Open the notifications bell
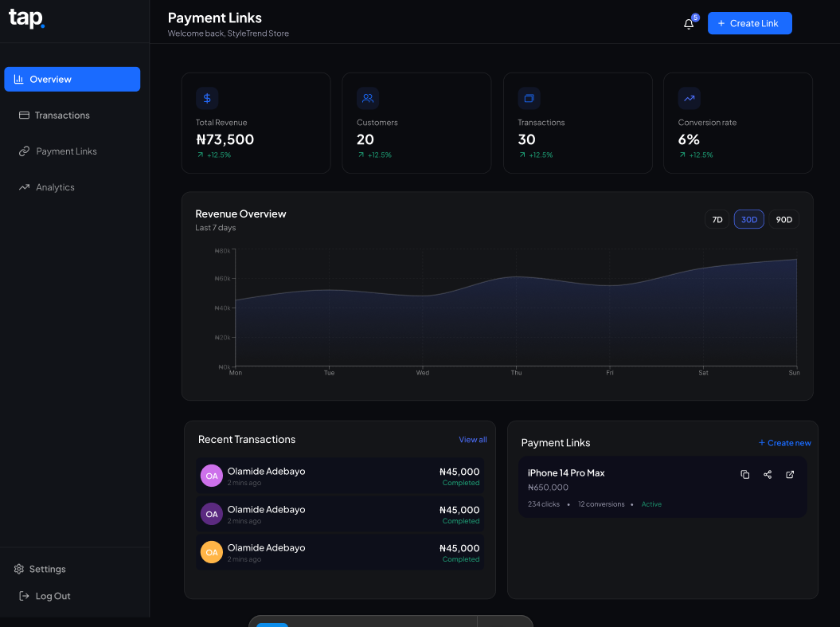The width and height of the screenshot is (840, 627). [x=689, y=24]
